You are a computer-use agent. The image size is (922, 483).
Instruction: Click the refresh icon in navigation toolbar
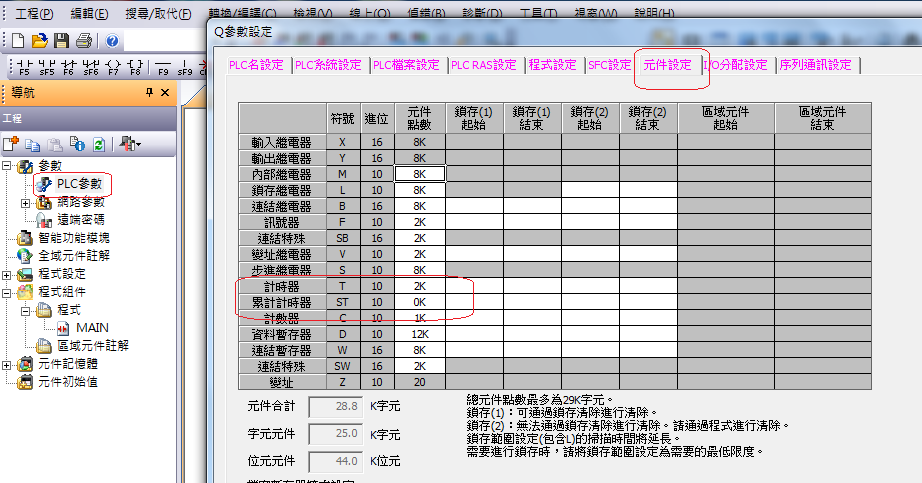click(x=99, y=144)
